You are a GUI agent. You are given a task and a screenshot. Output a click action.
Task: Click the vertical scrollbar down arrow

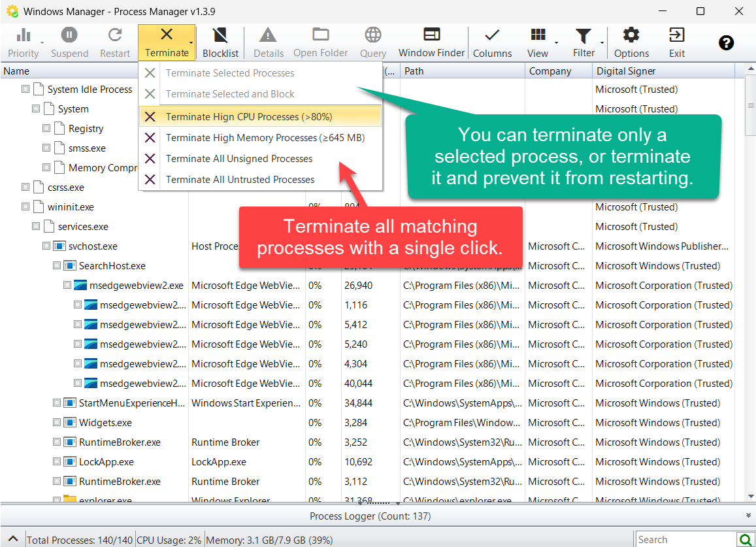click(x=751, y=497)
